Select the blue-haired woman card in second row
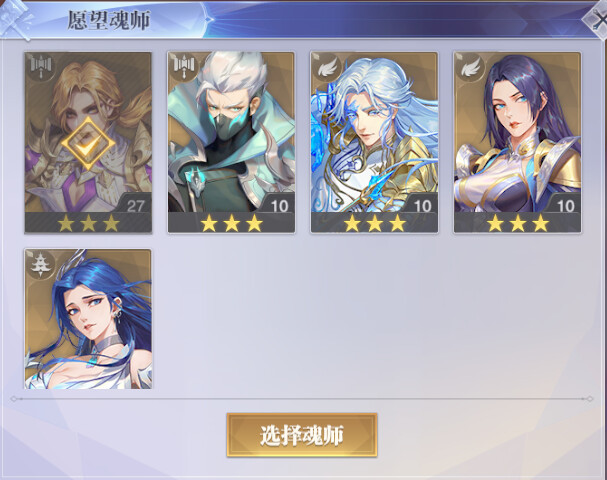Viewport: 607px width, 480px height. (x=88, y=319)
